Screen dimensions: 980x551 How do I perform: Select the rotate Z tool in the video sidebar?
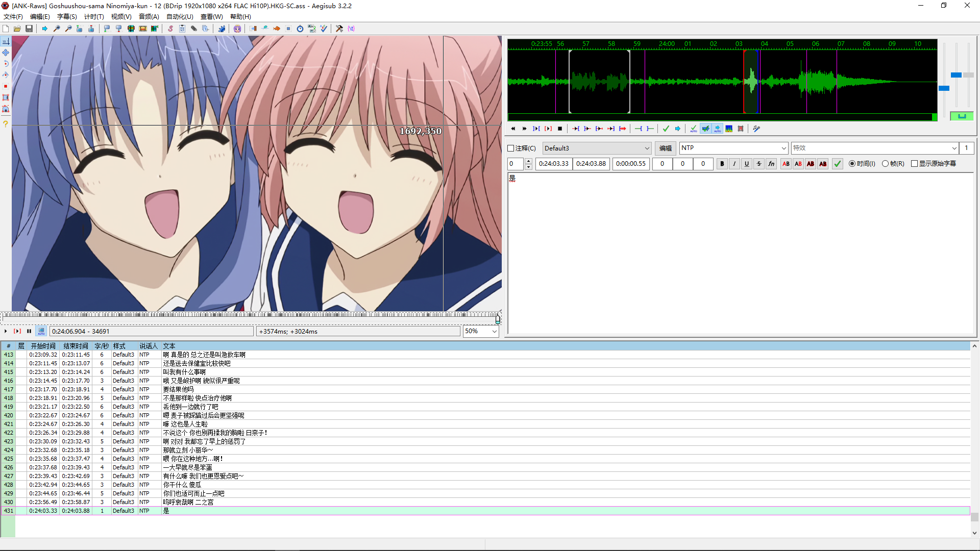[x=6, y=64]
